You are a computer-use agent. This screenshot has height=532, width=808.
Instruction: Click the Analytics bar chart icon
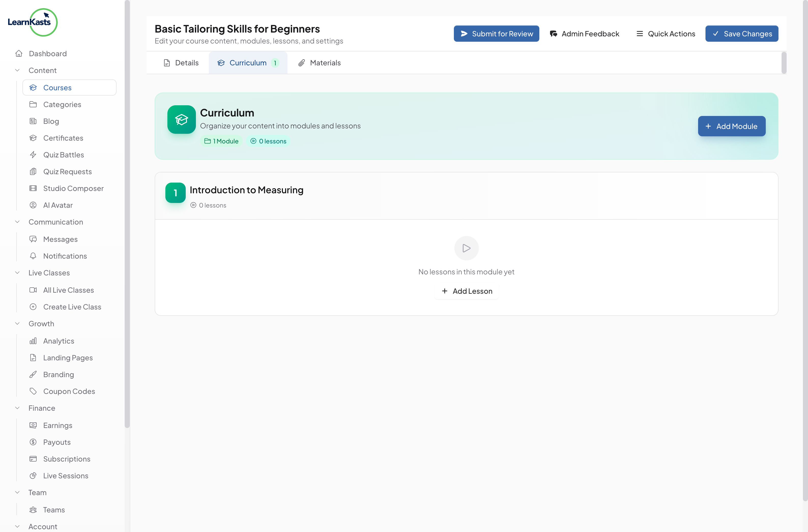[x=33, y=341]
